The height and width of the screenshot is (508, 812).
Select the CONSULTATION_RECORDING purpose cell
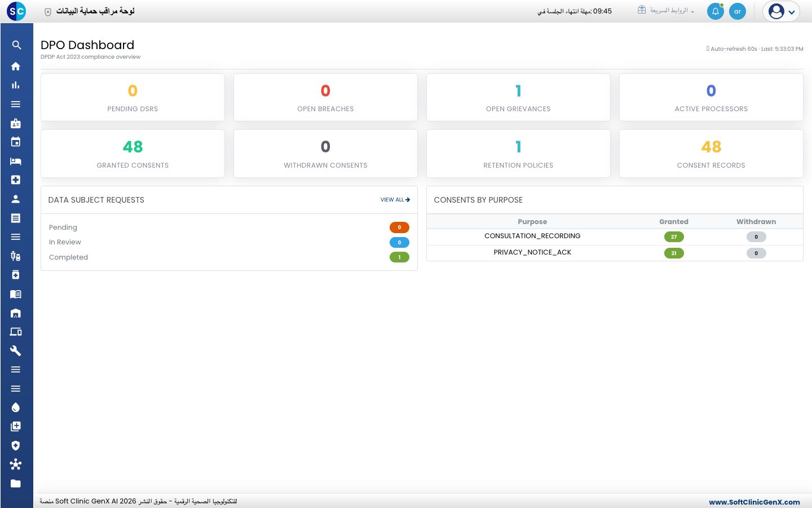point(532,236)
